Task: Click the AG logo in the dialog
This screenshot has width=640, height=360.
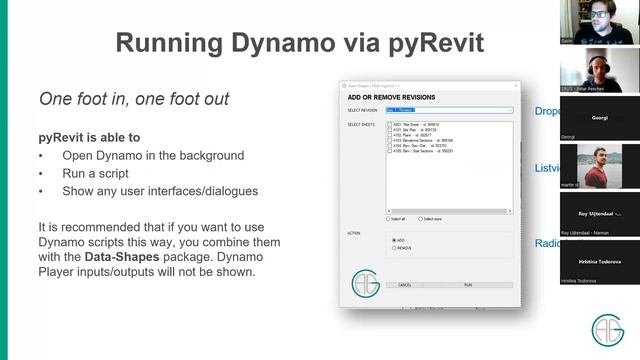Action: pos(366,283)
